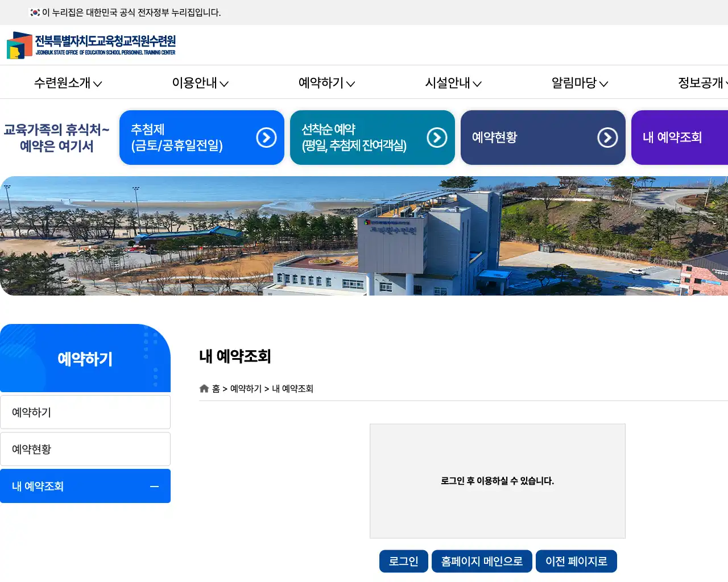
Task: Expand the 이용안내 dropdown menu
Action: coord(200,83)
